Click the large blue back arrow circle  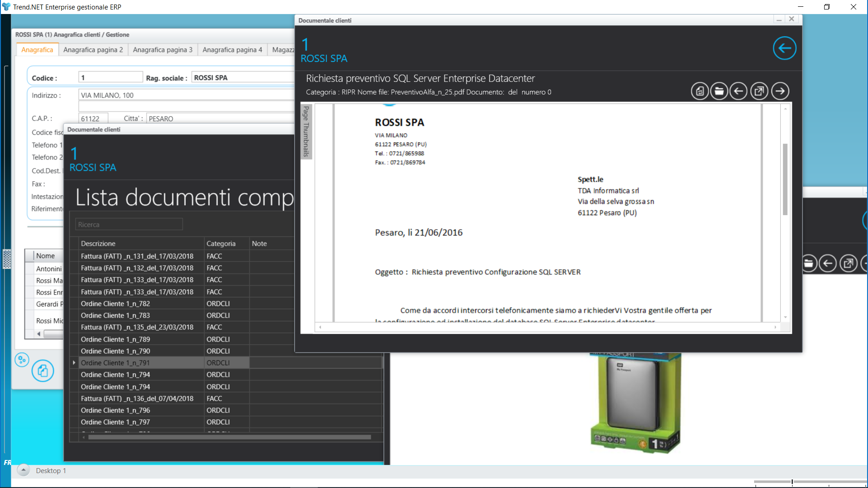[x=784, y=48]
